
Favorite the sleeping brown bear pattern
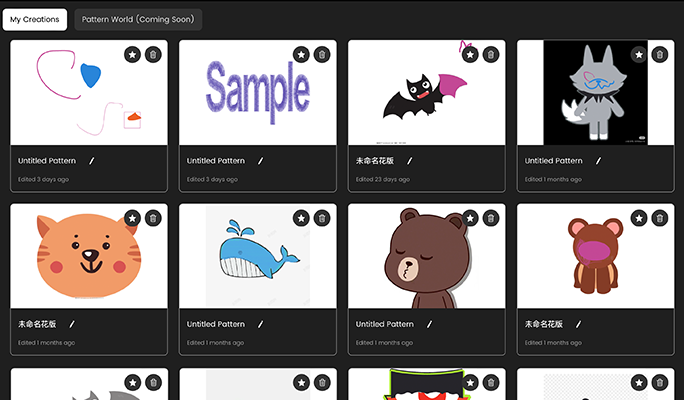tap(470, 218)
